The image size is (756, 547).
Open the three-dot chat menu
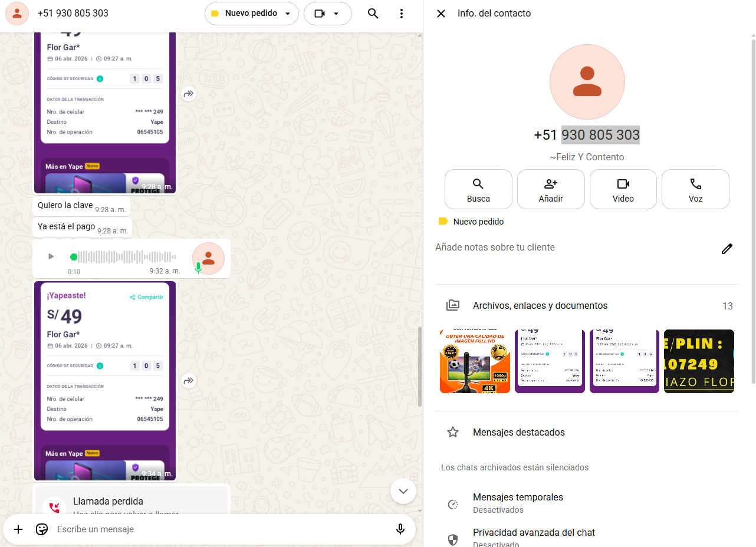401,14
